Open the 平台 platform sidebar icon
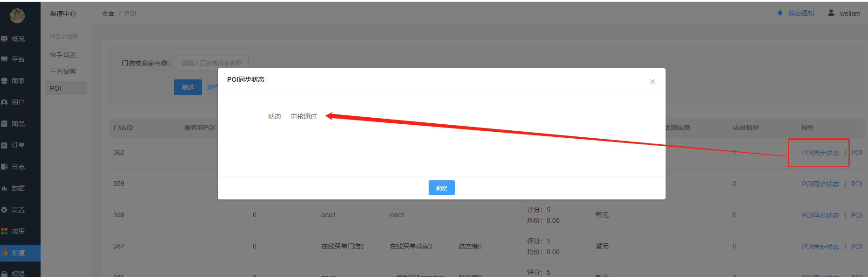 point(4,59)
